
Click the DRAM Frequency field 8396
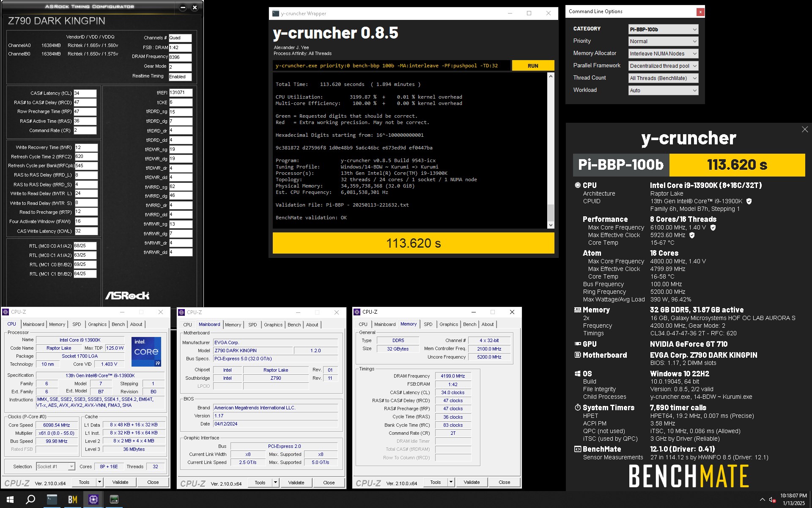coord(180,57)
